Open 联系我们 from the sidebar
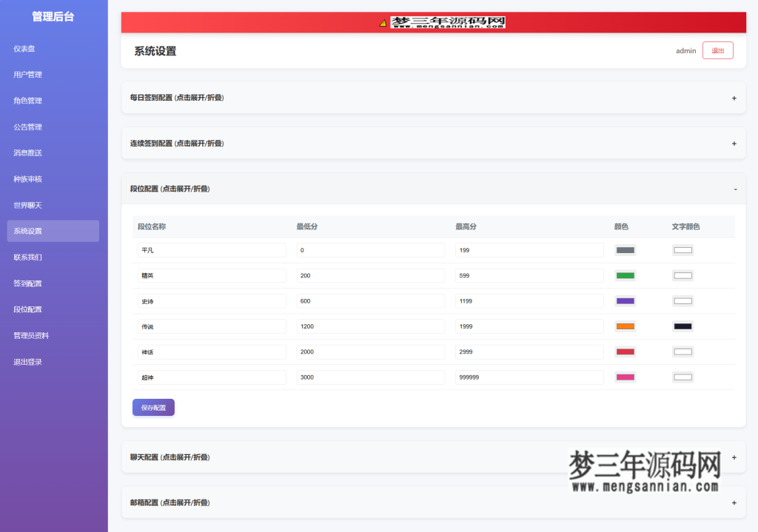 point(30,257)
